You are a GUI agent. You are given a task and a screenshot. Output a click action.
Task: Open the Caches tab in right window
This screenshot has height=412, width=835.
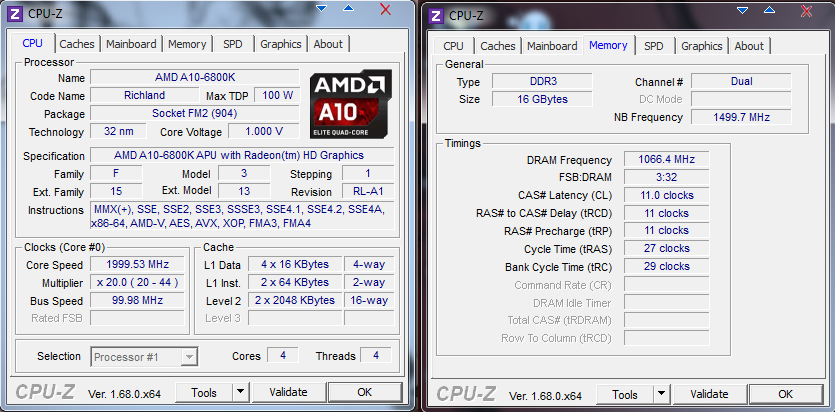point(497,46)
